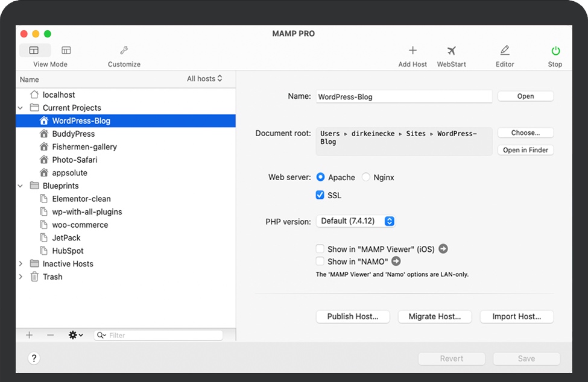Launch WebStart via the airplane icon
Image resolution: width=588 pixels, height=382 pixels.
click(x=451, y=51)
